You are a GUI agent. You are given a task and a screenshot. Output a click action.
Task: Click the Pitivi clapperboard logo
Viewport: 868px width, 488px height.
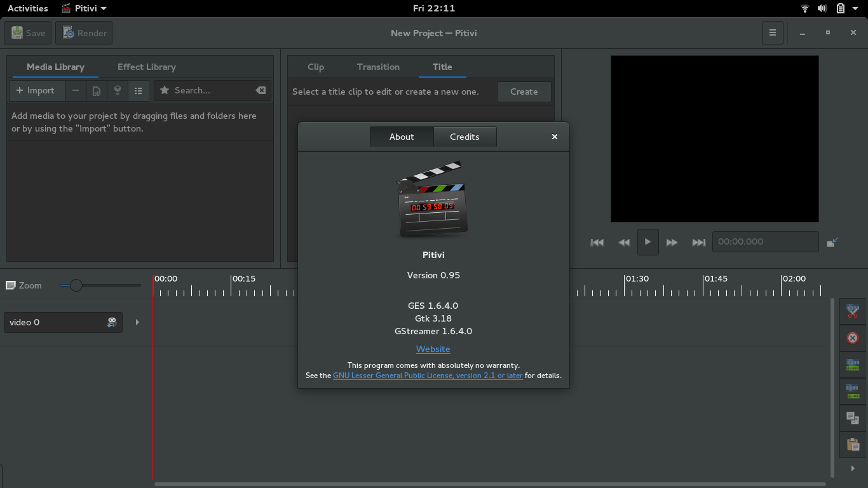(x=433, y=199)
